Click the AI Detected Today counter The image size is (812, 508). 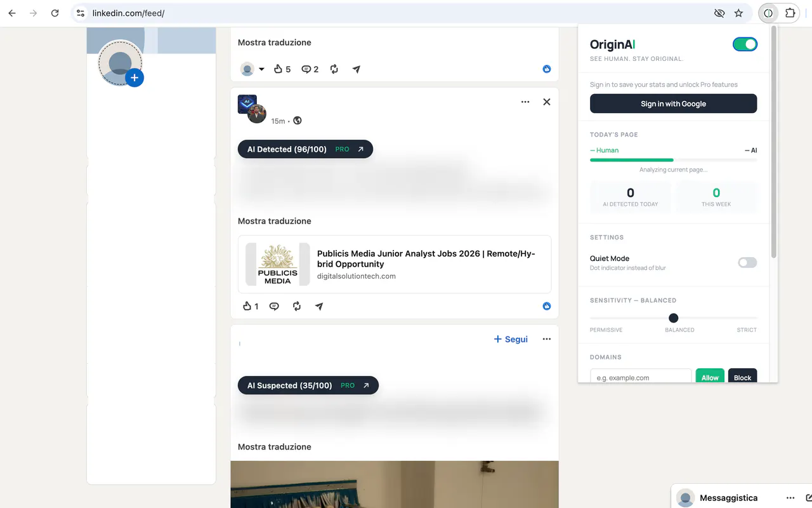coord(631,197)
